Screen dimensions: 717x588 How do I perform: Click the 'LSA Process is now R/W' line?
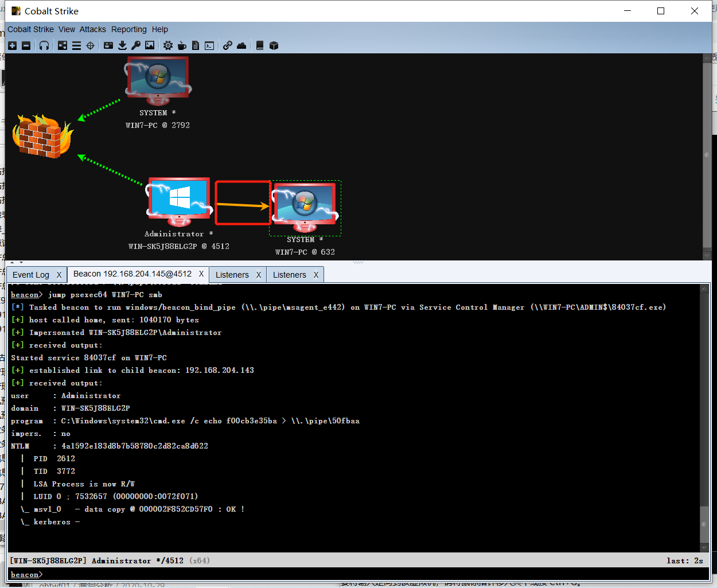point(84,484)
